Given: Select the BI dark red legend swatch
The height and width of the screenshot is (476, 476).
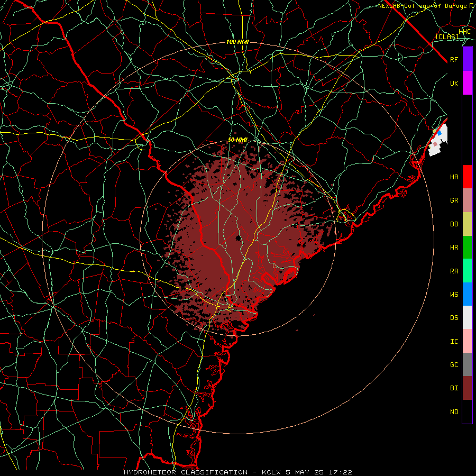Looking at the screenshot, I should 467,388.
